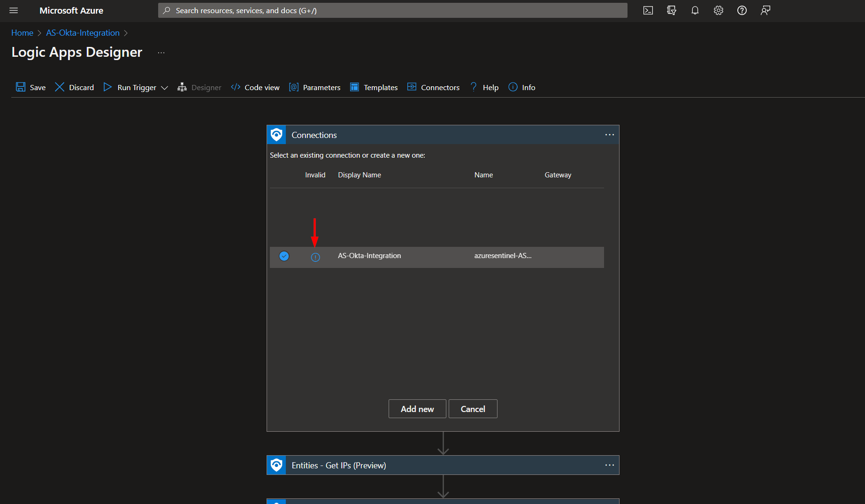Click the toolbar Info label

pyautogui.click(x=528, y=88)
